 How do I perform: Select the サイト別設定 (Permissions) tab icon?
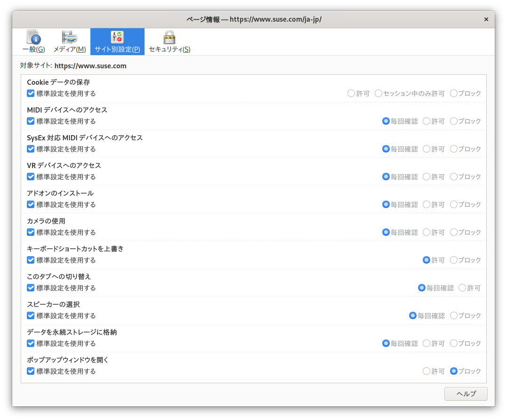(x=117, y=38)
